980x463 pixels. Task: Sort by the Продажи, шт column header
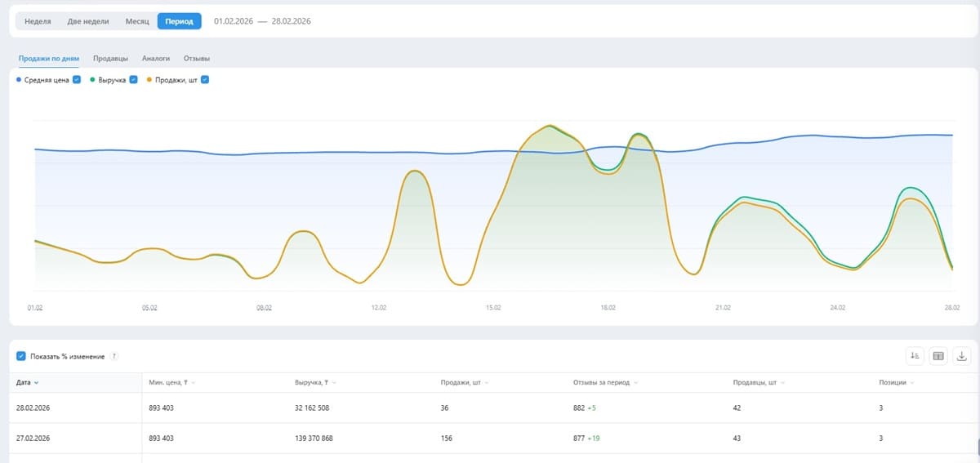click(x=463, y=382)
